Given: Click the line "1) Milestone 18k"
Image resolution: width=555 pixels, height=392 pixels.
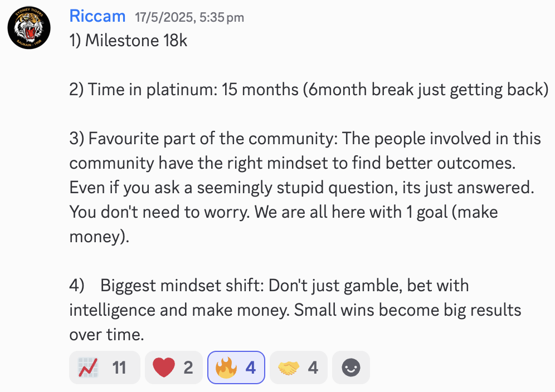Looking at the screenshot, I should [x=128, y=40].
